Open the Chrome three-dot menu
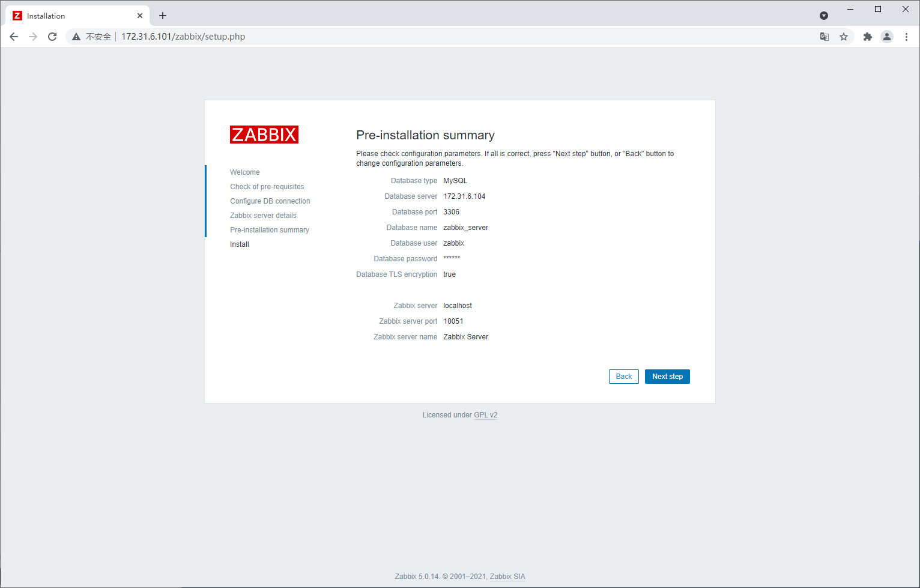 tap(907, 36)
